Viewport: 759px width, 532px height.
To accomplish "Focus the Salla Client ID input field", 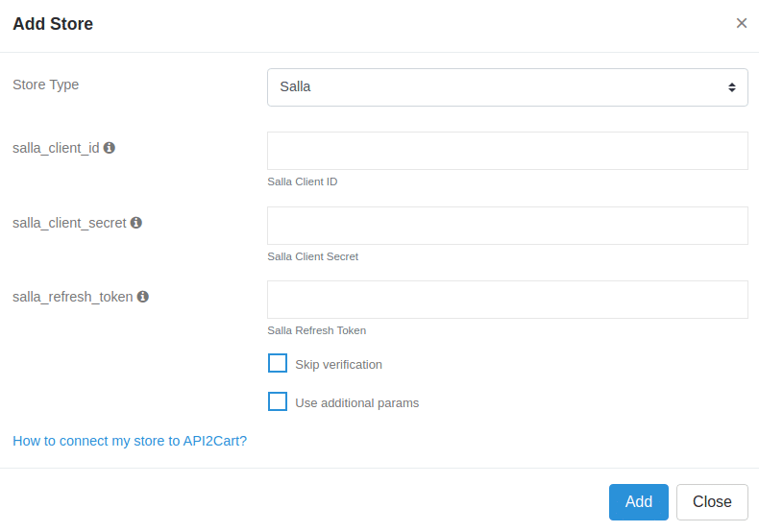I will pos(507,151).
